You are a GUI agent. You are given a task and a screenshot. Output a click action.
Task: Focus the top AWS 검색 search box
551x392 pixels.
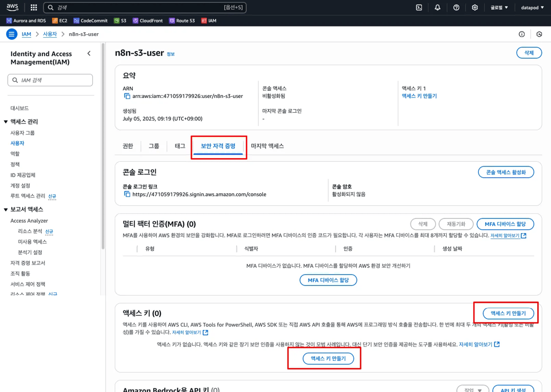pyautogui.click(x=145, y=7)
